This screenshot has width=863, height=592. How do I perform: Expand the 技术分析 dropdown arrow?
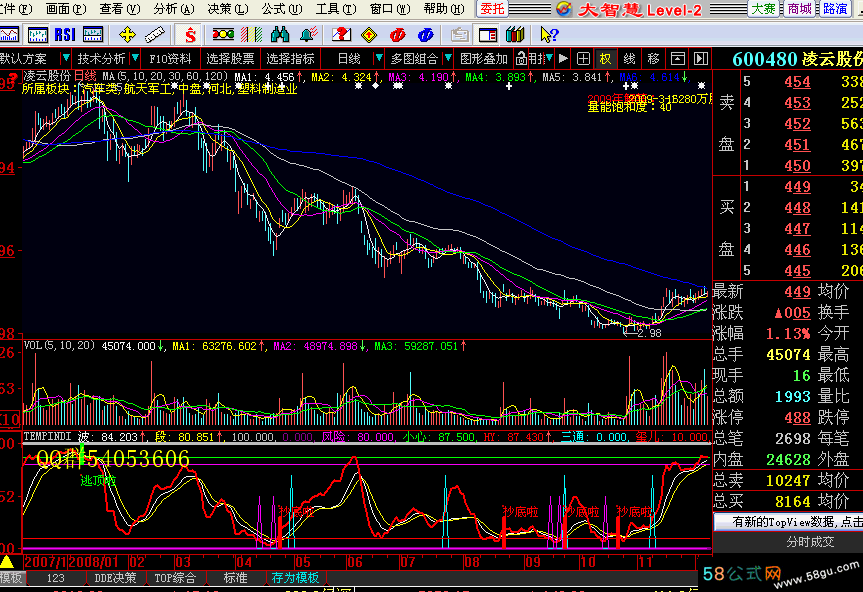(x=135, y=58)
